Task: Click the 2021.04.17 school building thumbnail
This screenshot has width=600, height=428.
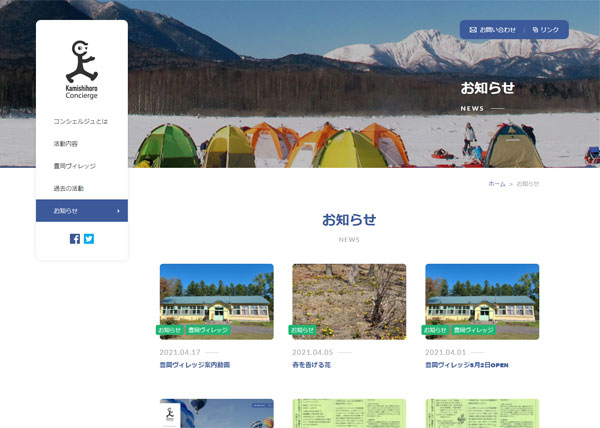Action: [x=217, y=301]
